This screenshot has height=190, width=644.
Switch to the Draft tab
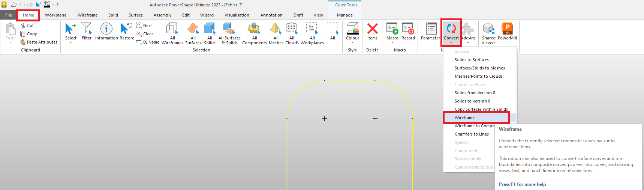tap(298, 15)
